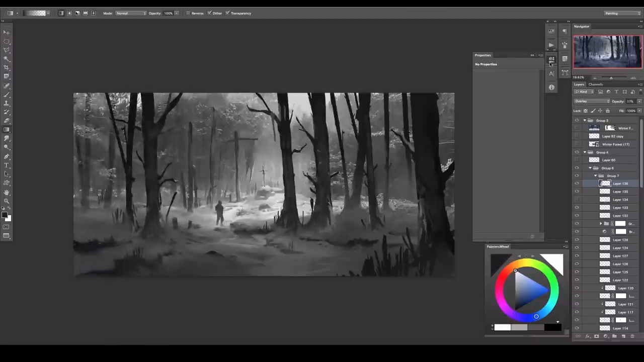Uncheck the Dither checkbox
Image resolution: width=644 pixels, height=362 pixels.
(209, 13)
